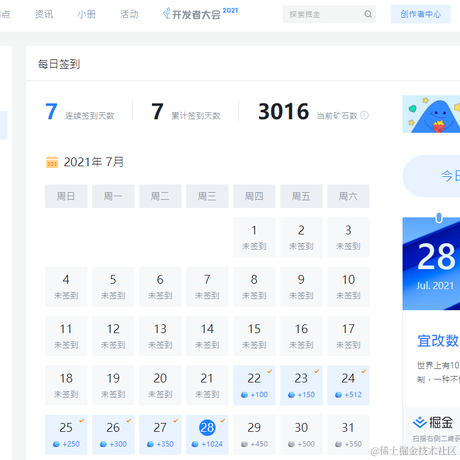The image size is (460, 460).
Task: Select calendar day 18 marked 未签到
Action: 66,385
